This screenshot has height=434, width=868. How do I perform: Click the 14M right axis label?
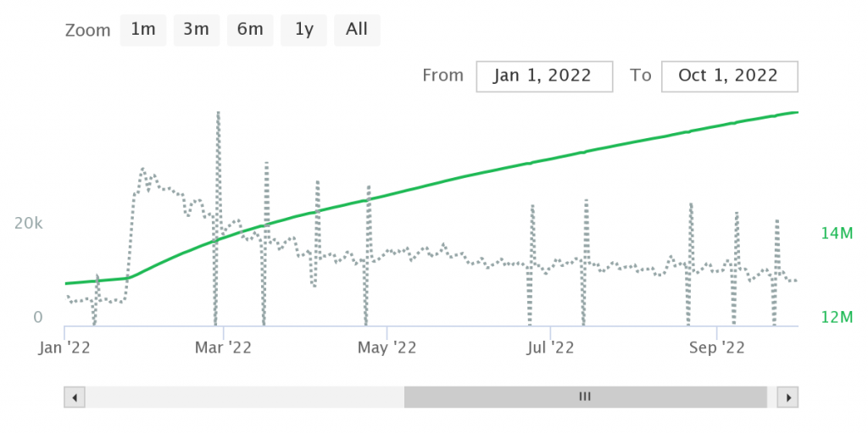coord(837,234)
